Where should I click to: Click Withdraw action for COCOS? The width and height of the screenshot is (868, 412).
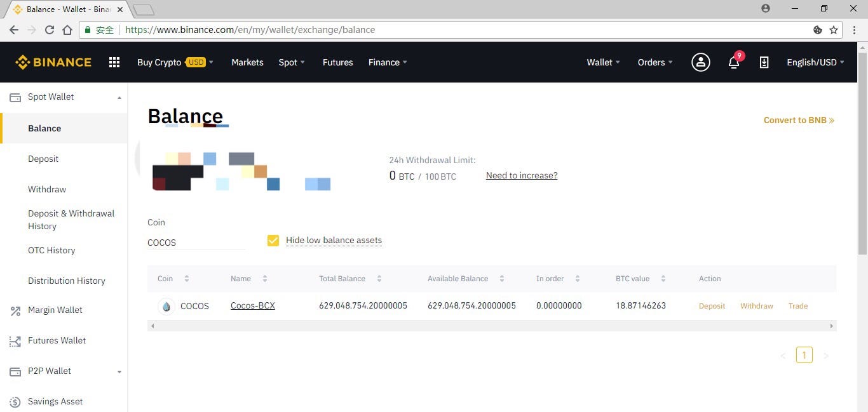(x=757, y=306)
